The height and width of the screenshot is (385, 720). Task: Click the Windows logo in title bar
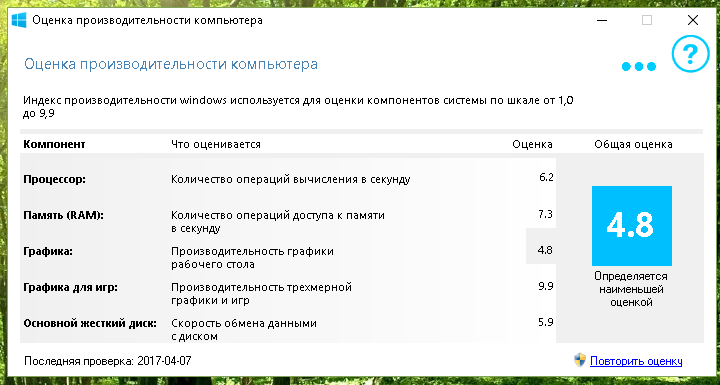(x=19, y=20)
